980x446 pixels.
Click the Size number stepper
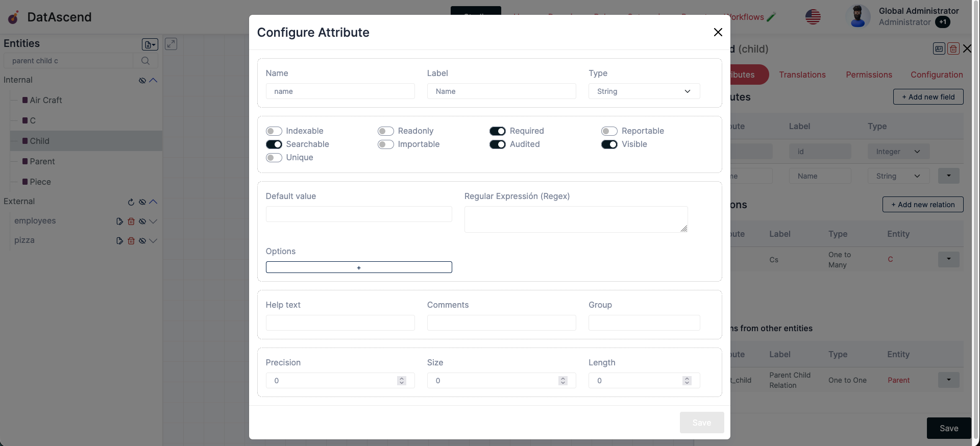[563, 381]
